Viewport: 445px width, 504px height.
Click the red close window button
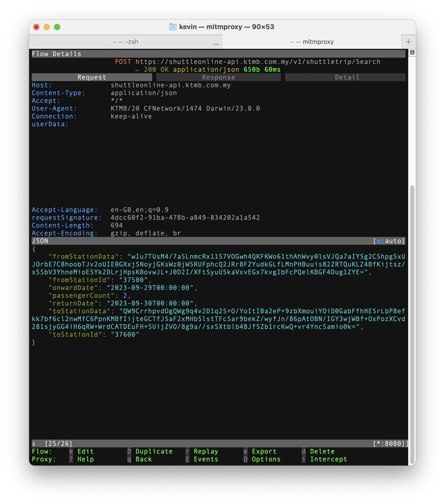click(36, 27)
